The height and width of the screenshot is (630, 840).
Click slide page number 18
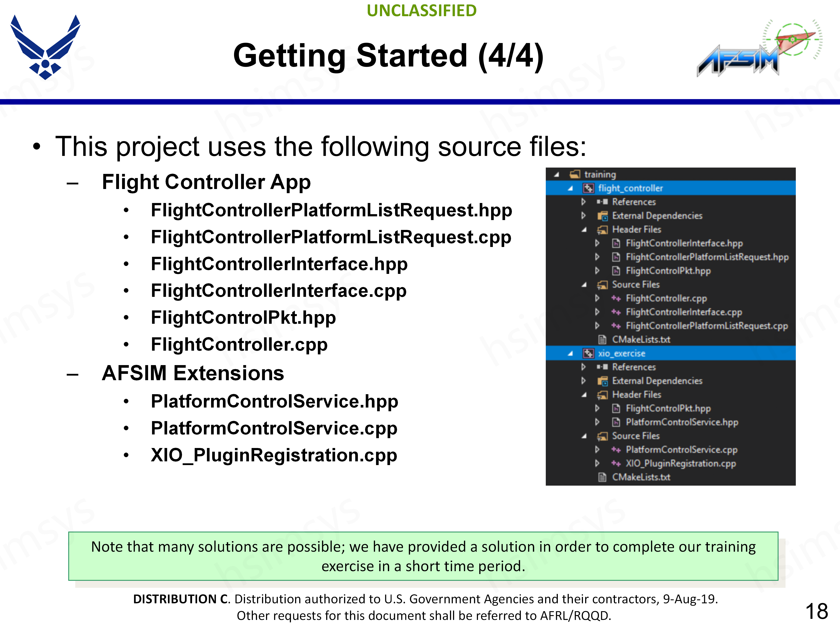(x=816, y=611)
